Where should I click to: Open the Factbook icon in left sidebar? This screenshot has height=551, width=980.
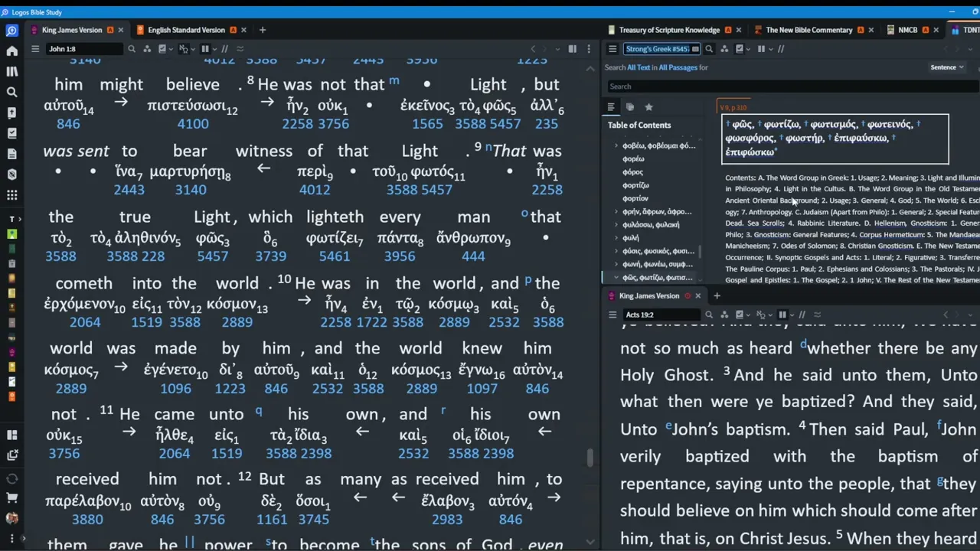[11, 112]
